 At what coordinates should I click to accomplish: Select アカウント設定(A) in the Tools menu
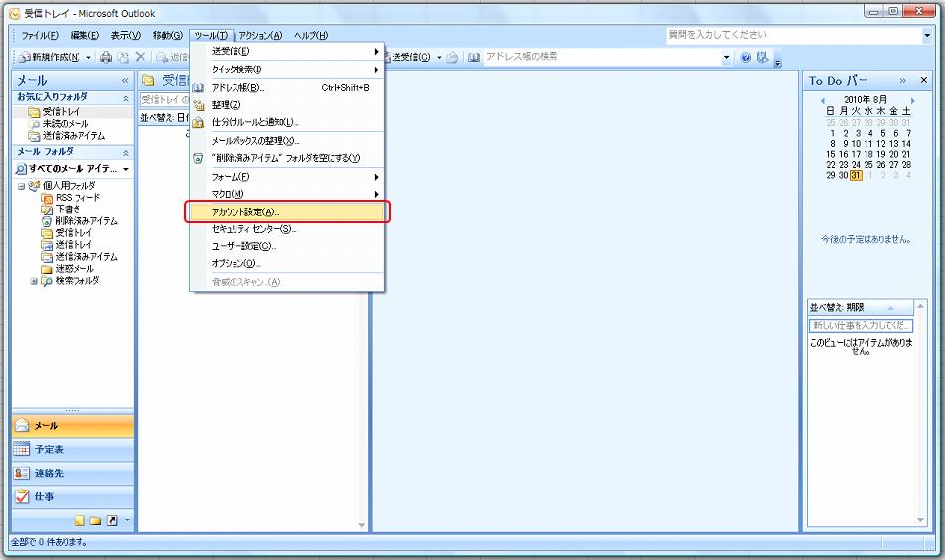[x=287, y=211]
